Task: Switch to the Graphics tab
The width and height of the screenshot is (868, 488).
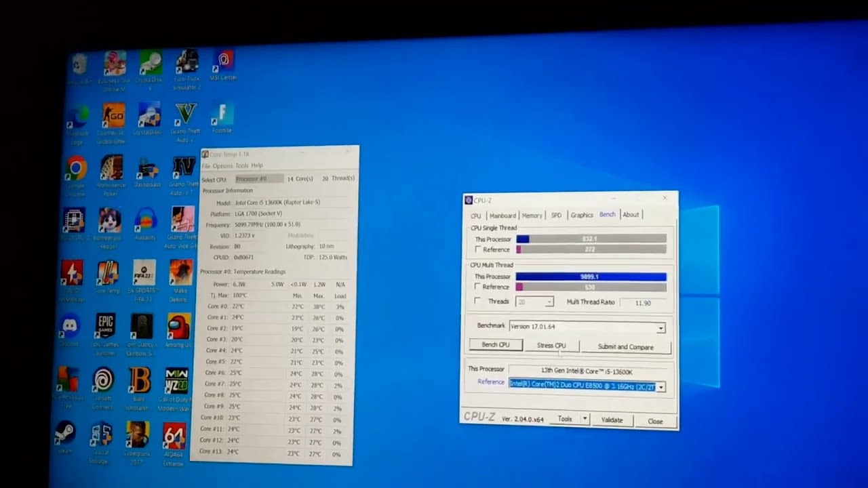Action: click(581, 215)
